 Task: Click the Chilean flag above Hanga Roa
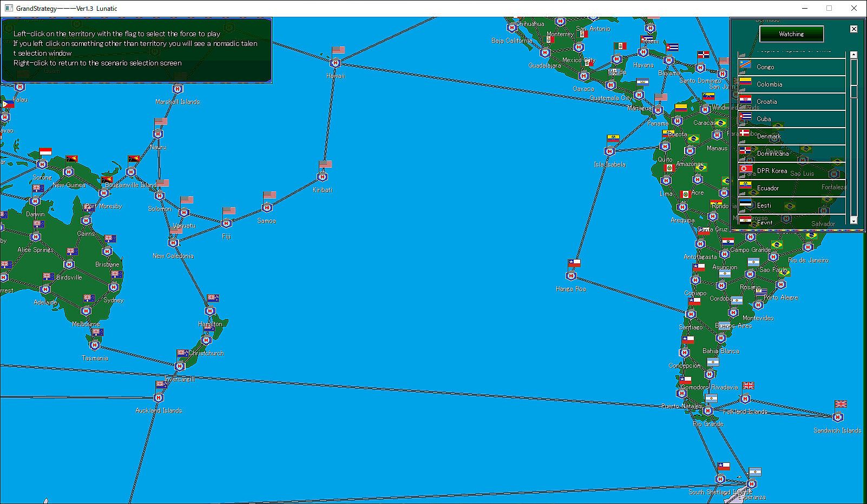point(574,263)
